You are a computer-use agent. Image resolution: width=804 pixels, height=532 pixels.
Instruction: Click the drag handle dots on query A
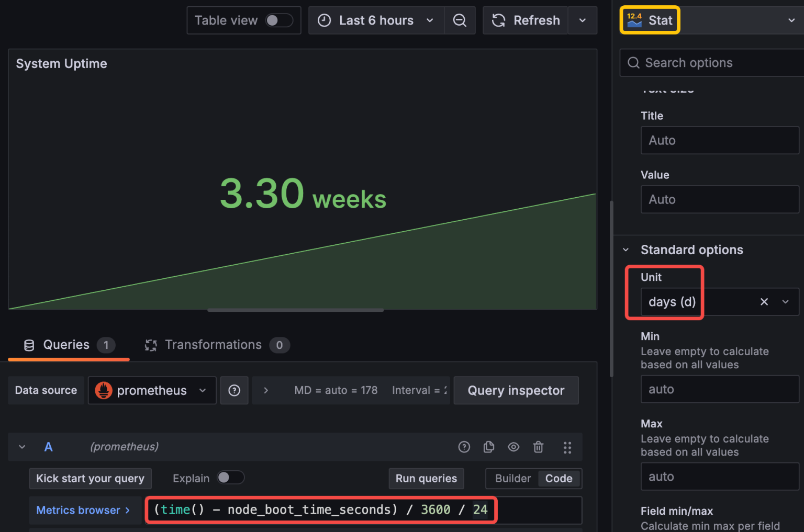pos(567,447)
